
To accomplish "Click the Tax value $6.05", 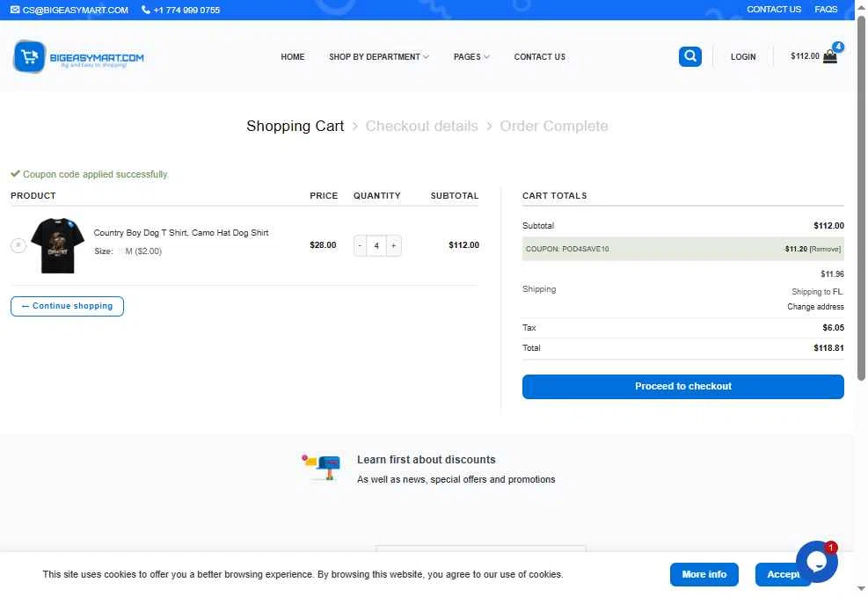I will 833,328.
